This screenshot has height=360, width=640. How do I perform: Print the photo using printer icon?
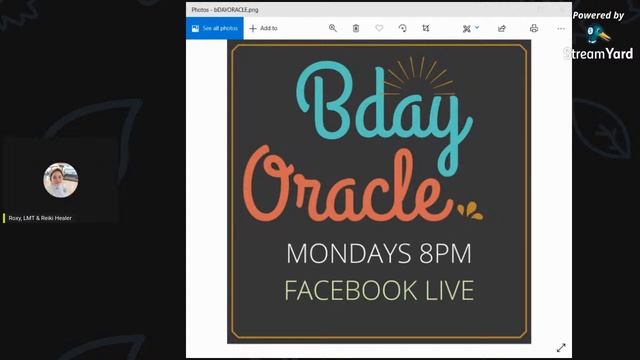[x=533, y=28]
